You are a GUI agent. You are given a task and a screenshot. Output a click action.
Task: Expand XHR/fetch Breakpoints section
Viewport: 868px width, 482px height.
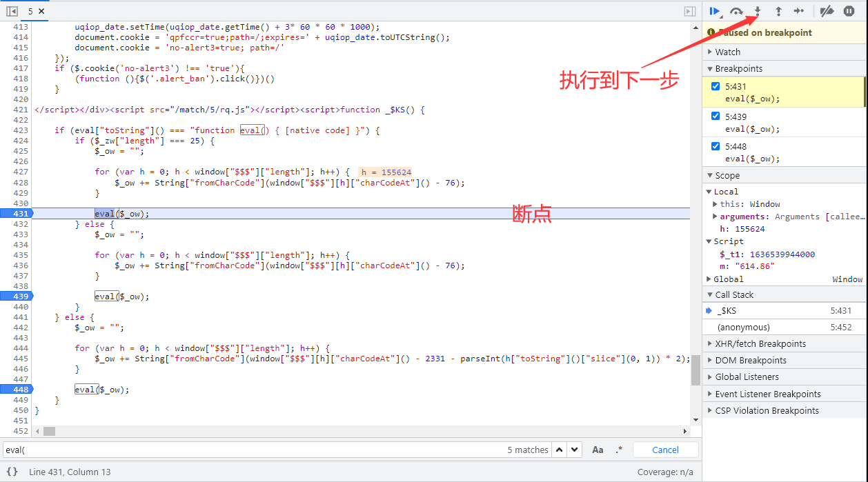[x=760, y=343]
